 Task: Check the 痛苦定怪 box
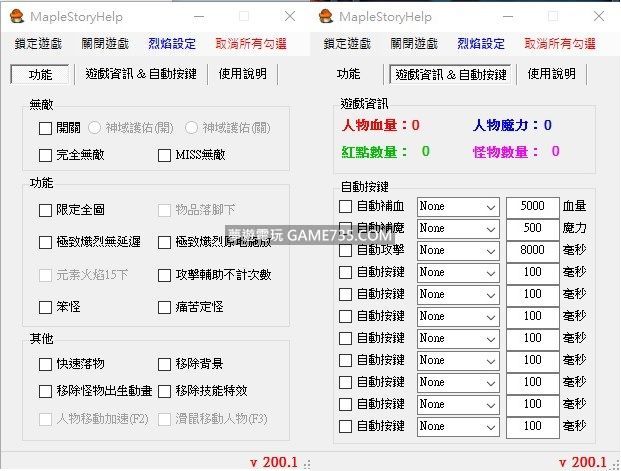click(164, 307)
